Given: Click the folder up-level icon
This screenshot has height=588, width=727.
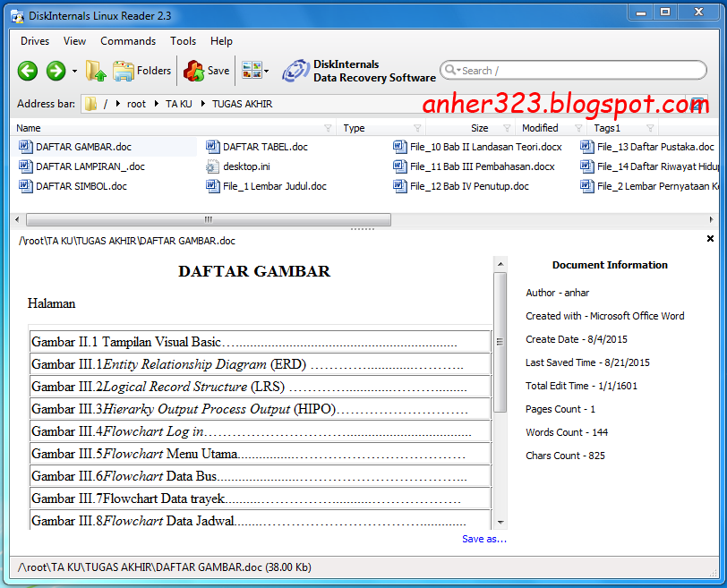Looking at the screenshot, I should point(96,71).
